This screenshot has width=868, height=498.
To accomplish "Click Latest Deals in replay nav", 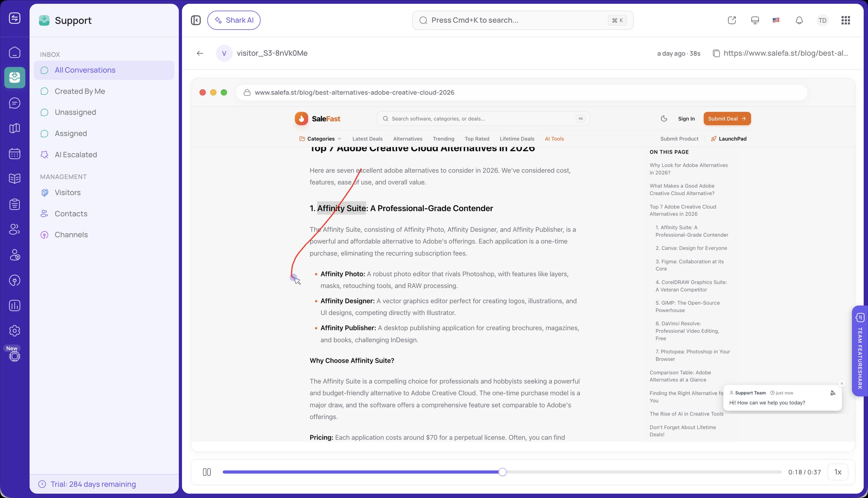I will coord(367,139).
